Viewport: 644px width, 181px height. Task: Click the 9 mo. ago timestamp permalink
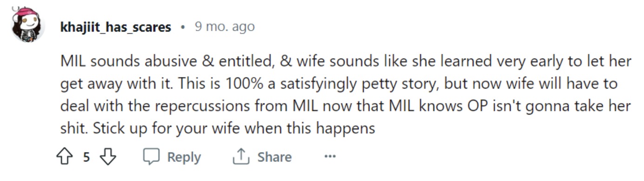tap(224, 27)
